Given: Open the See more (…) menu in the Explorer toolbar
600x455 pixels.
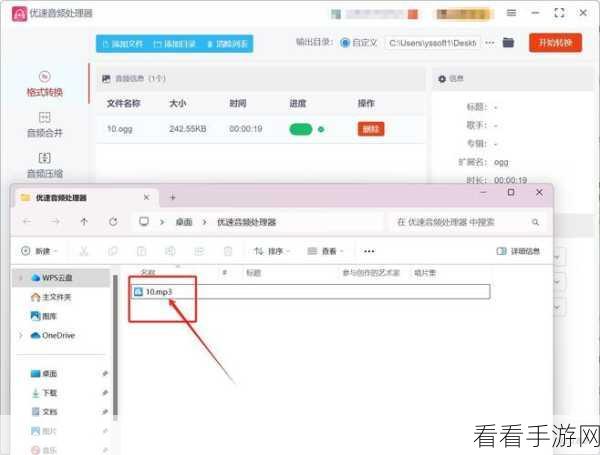Looking at the screenshot, I should pos(369,251).
